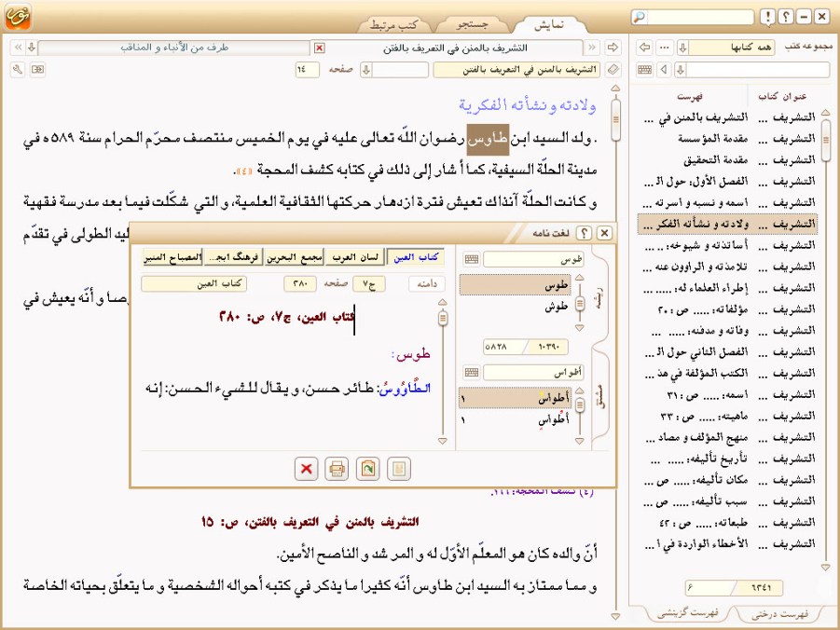Click the page icon button in dictionary dialog
Viewport: 840px width, 630px height.
(x=399, y=469)
